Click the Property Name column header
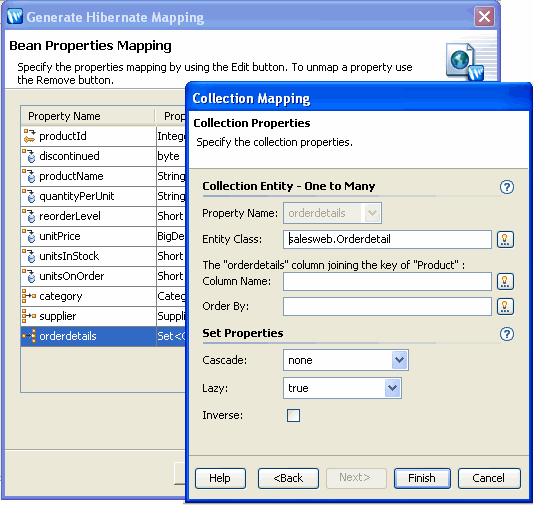Viewport: 533px width, 505px height. pyautogui.click(x=88, y=116)
